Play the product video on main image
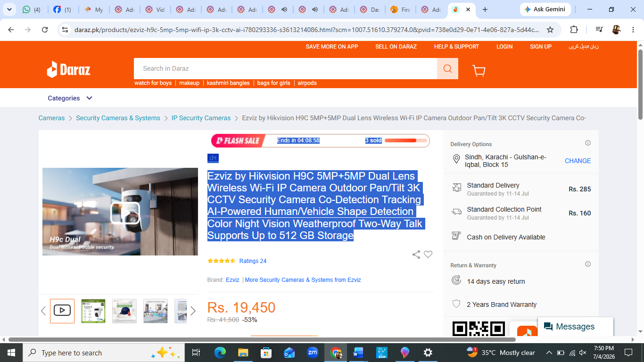 (125, 213)
